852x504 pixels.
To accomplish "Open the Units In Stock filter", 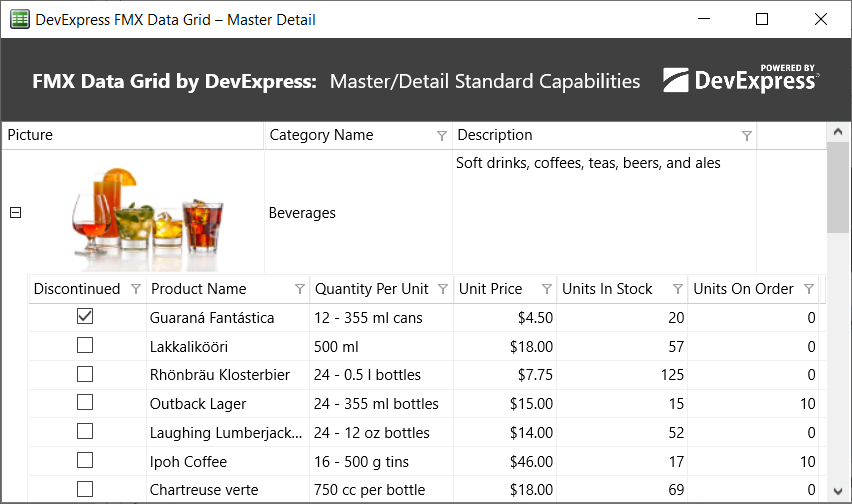I will point(678,289).
